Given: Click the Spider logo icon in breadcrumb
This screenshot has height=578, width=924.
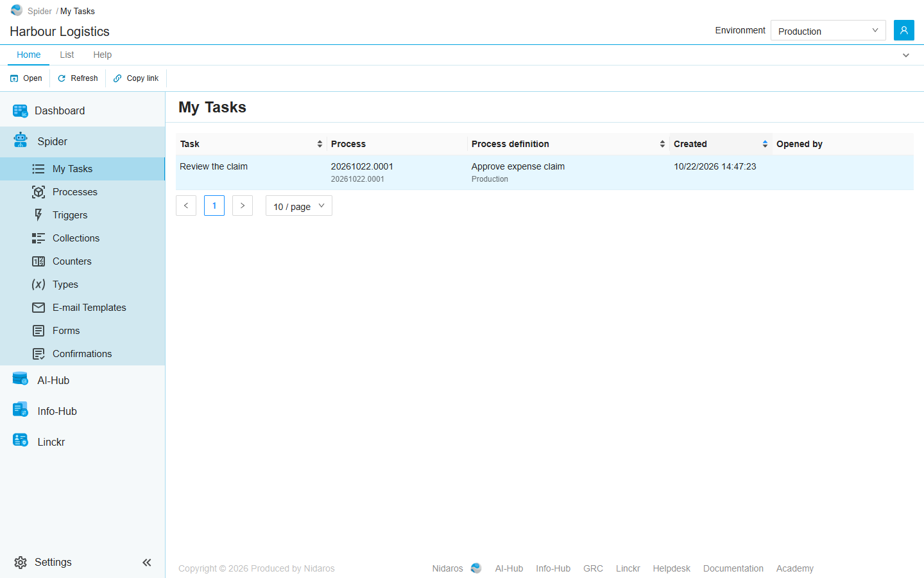Looking at the screenshot, I should click(x=17, y=10).
